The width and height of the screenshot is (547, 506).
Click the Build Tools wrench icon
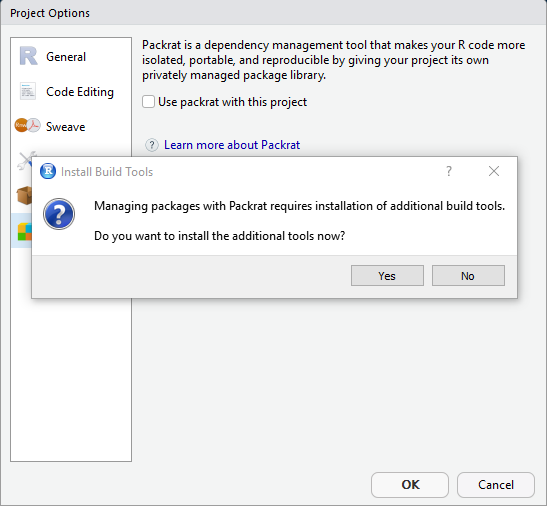coord(27,160)
